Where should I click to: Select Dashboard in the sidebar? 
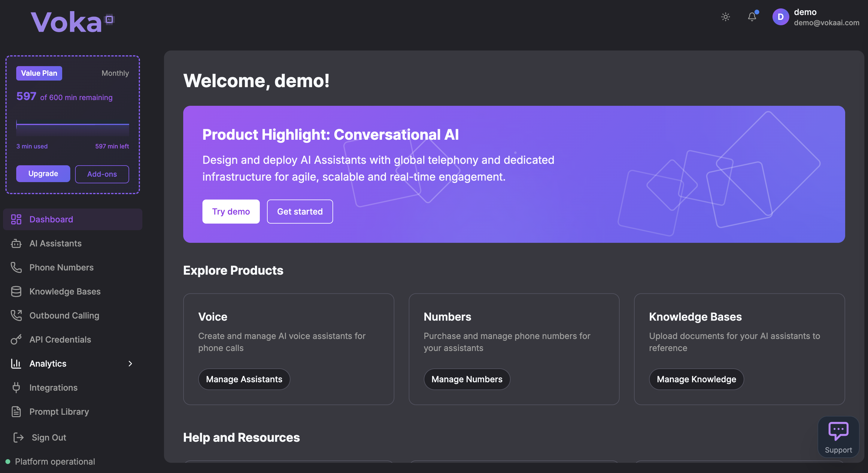click(51, 219)
